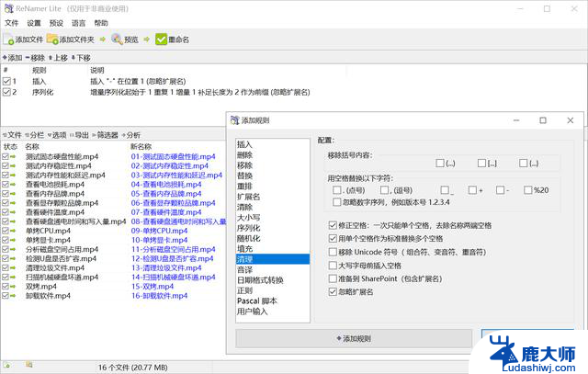This screenshot has width=588, height=374.
Task: Toggle checkbox of rule 1 插入
Action: pyautogui.click(x=6, y=81)
